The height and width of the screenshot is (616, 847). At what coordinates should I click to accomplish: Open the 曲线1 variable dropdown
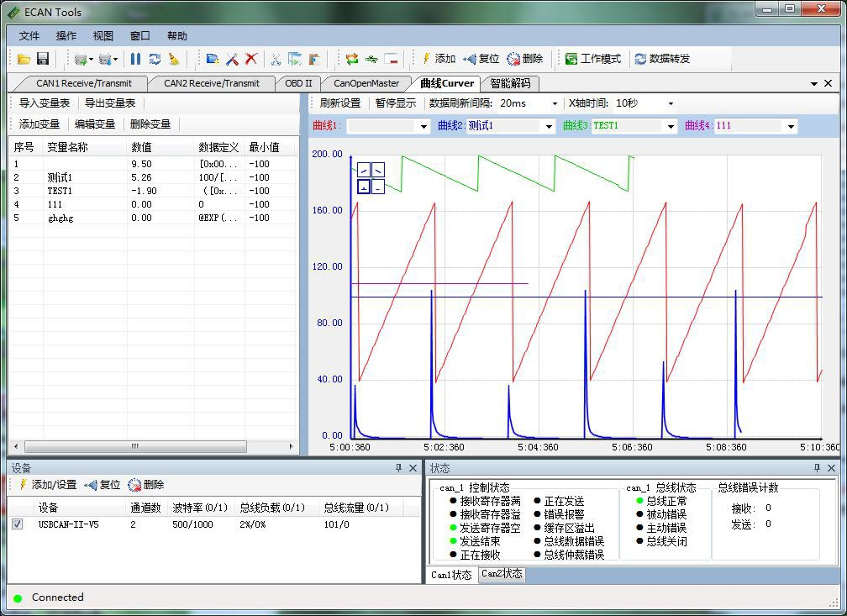(423, 126)
